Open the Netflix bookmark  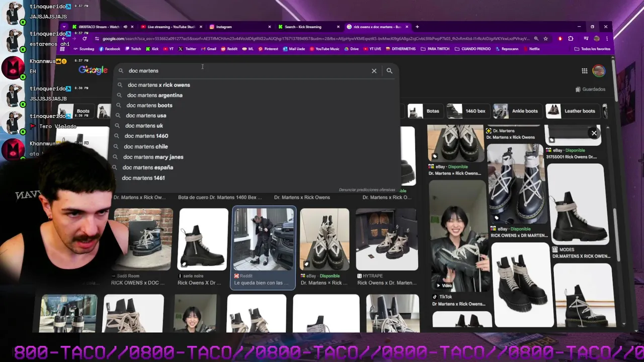click(531, 49)
